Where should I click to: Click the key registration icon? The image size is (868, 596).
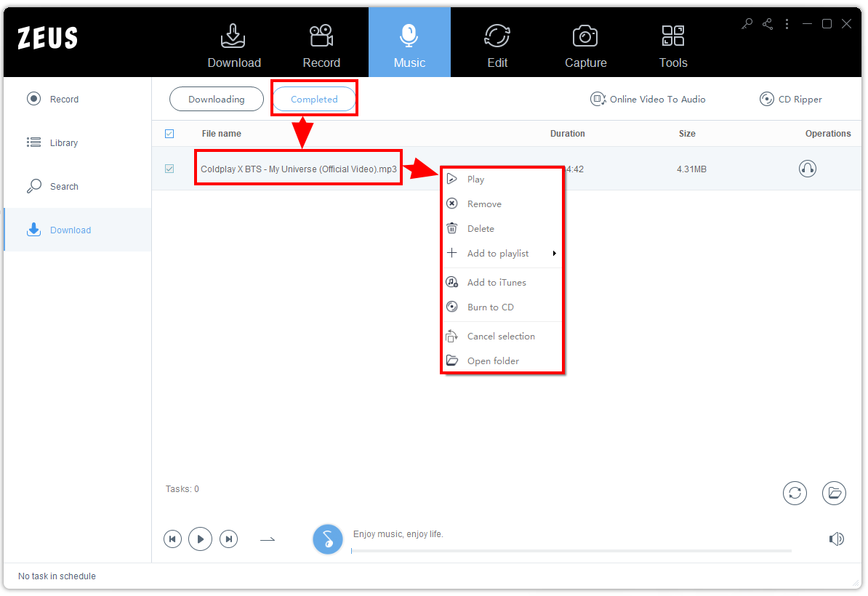747,24
